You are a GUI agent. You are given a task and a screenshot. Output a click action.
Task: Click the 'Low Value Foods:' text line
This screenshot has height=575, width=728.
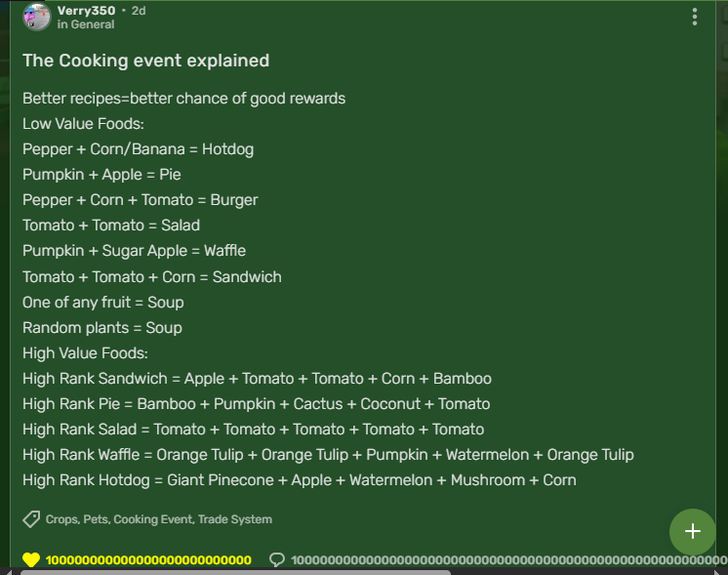pyautogui.click(x=83, y=124)
